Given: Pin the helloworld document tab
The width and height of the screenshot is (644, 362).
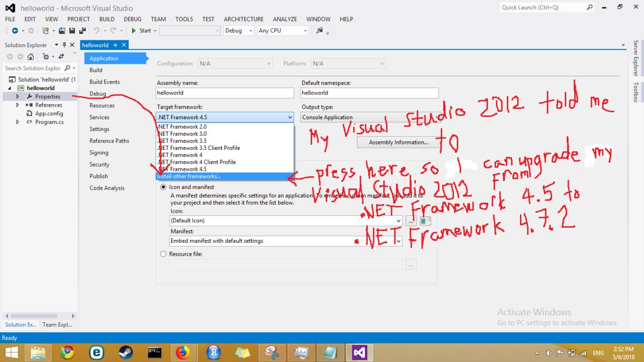Looking at the screenshot, I should pos(115,45).
